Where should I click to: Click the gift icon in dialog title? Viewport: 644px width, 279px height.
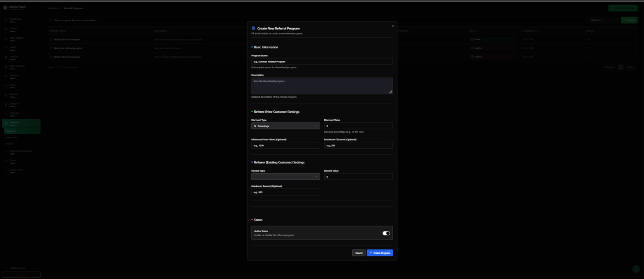pyautogui.click(x=253, y=29)
